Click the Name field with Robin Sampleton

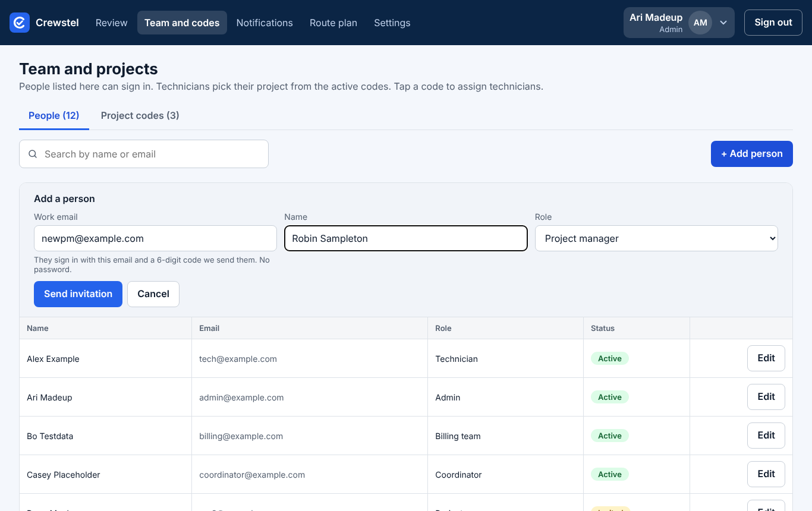(x=406, y=238)
